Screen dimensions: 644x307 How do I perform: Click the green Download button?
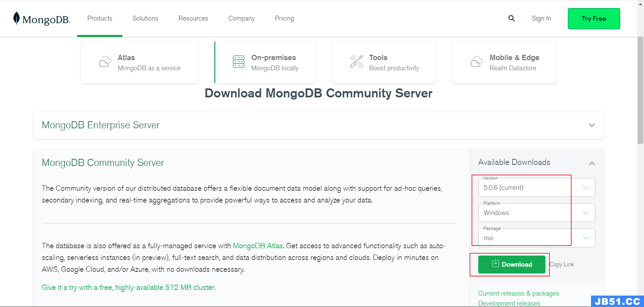[x=512, y=264]
